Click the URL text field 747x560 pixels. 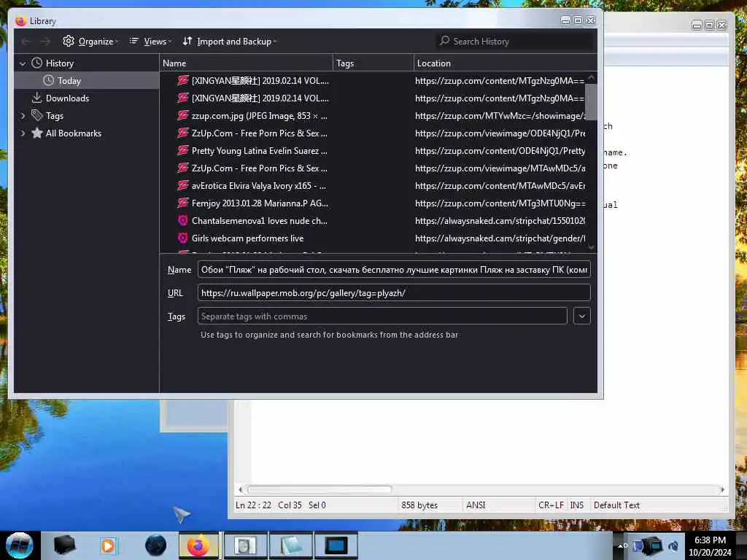(394, 293)
